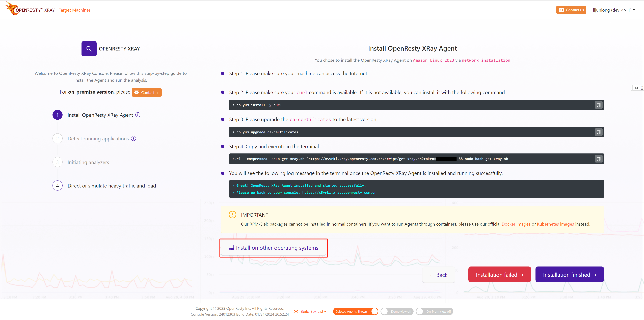Click the 'Step 1: Please make sure' instruction text
This screenshot has width=644, height=320.
pos(299,73)
